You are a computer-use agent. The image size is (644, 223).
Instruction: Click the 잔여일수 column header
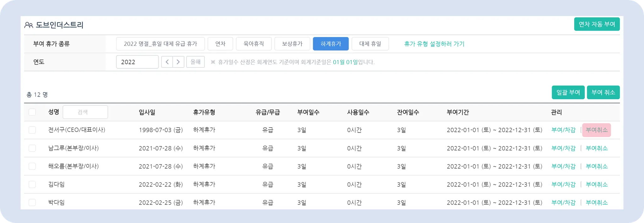coord(408,112)
